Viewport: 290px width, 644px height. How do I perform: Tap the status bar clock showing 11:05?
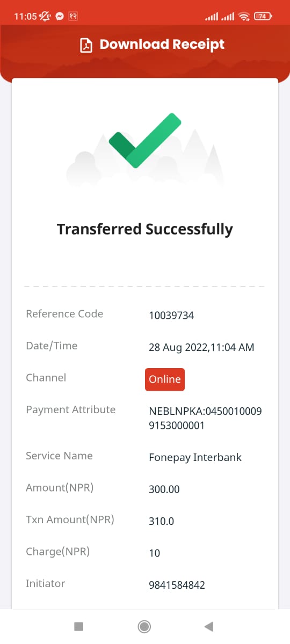coord(25,16)
